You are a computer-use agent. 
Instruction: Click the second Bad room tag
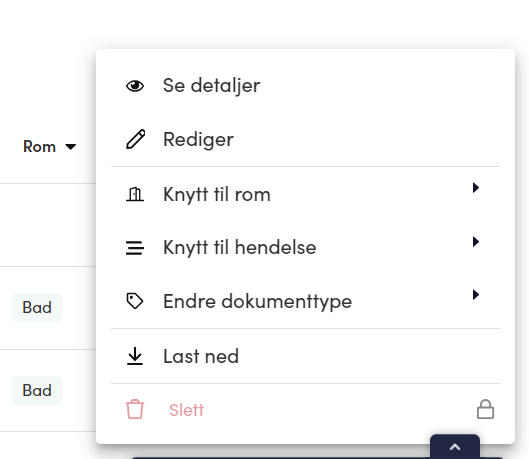(x=37, y=390)
